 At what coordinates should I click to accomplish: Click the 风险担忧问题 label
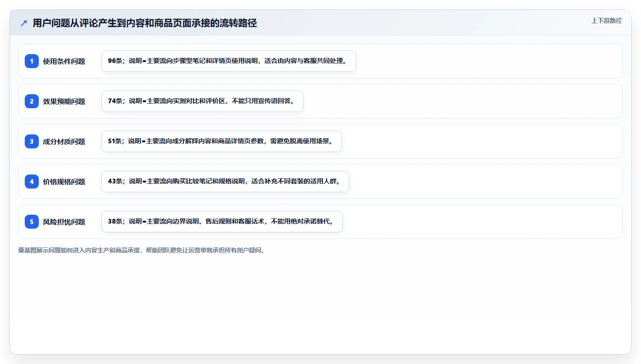point(64,222)
